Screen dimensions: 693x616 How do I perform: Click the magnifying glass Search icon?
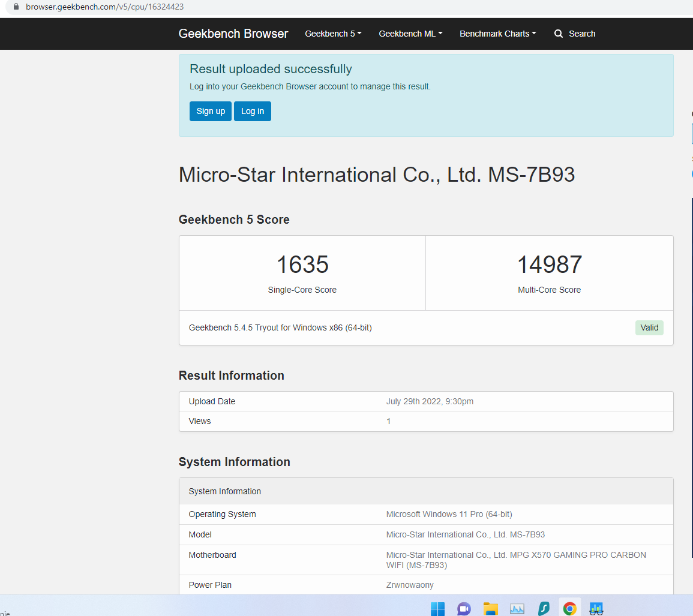[558, 34]
